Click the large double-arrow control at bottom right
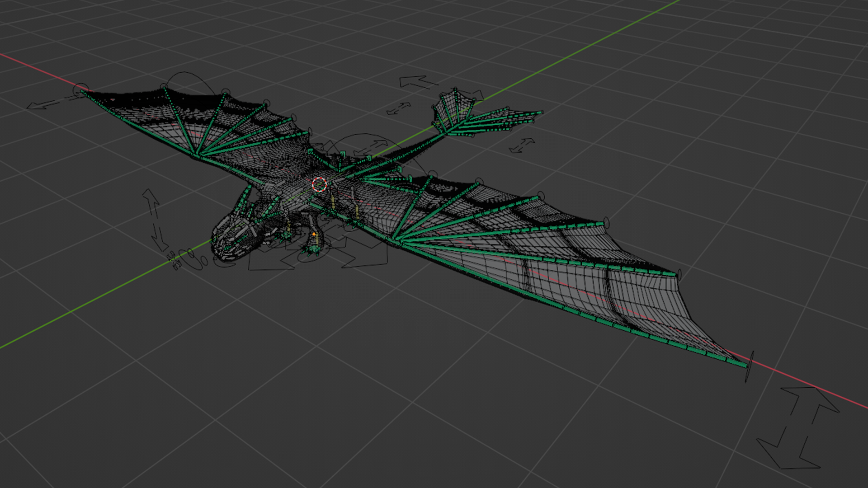The image size is (868, 488). point(798,428)
